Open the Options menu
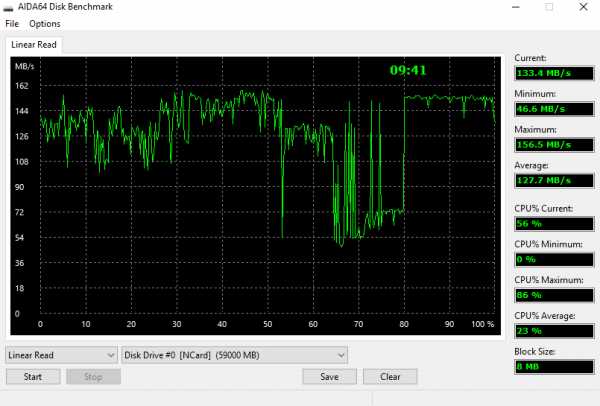The width and height of the screenshot is (600, 406). pos(45,24)
